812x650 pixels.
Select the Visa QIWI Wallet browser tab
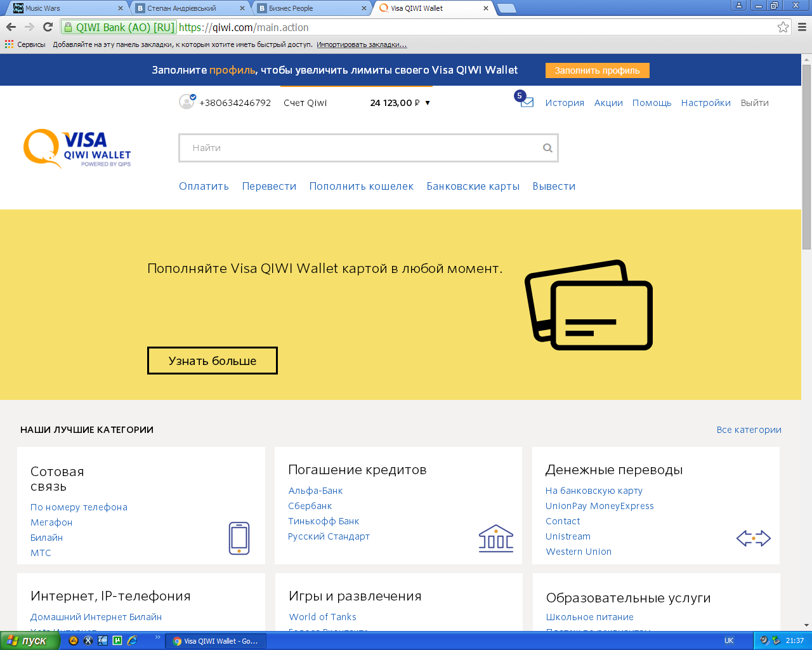point(434,8)
